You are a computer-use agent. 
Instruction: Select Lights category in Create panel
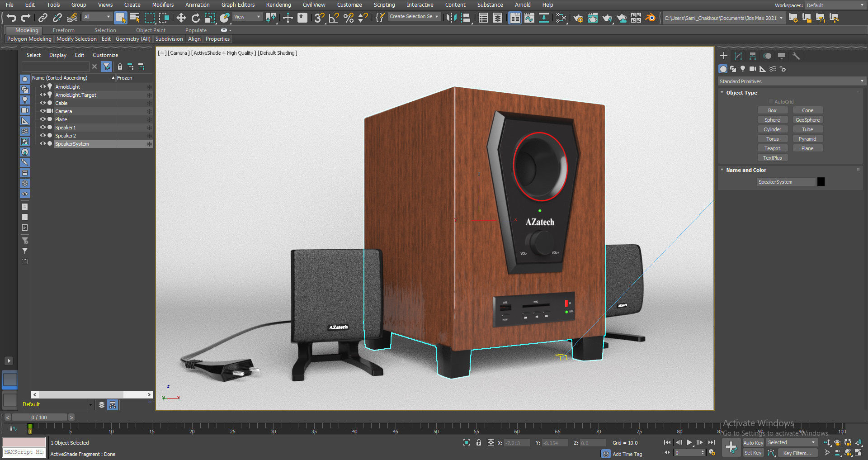tap(743, 69)
